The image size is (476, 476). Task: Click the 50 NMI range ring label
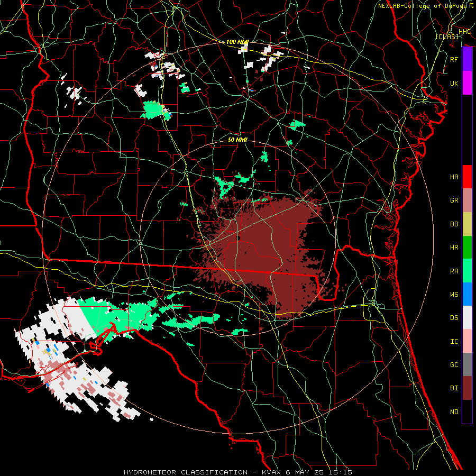(237, 140)
